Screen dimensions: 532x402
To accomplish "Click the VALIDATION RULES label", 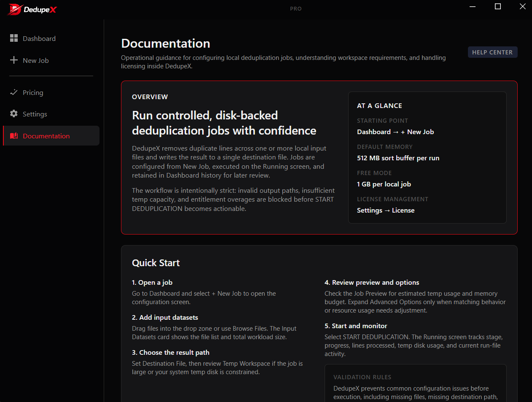I will point(362,377).
